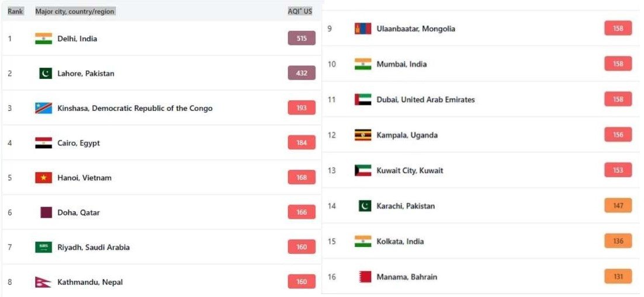This screenshot has height=297, width=644.
Task: Click the Vietnam flag beside Hanoi
Action: [43, 177]
